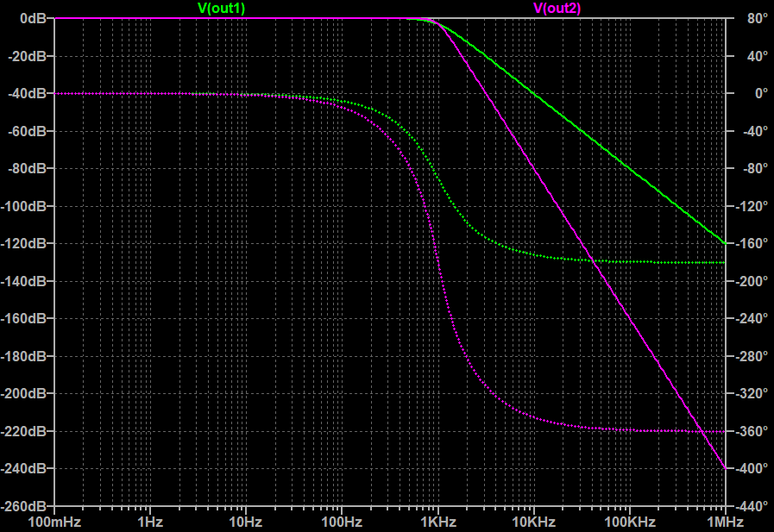Click the V(out2) trace label
774x532 pixels.
click(x=557, y=9)
